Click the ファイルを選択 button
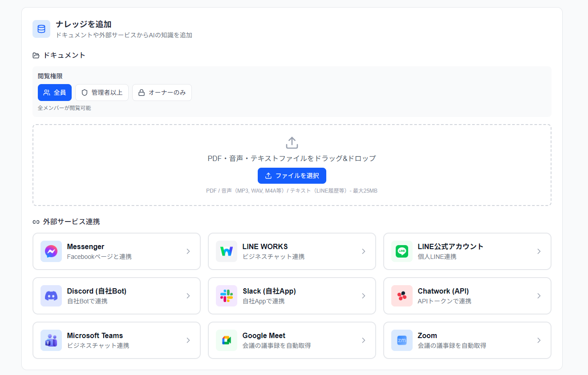This screenshot has width=588, height=375. click(292, 175)
